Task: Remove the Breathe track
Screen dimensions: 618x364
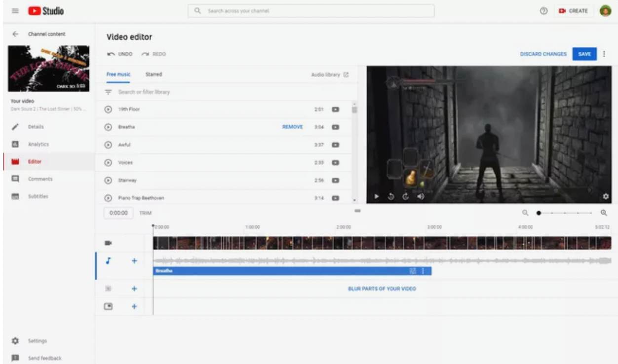Action: click(292, 127)
